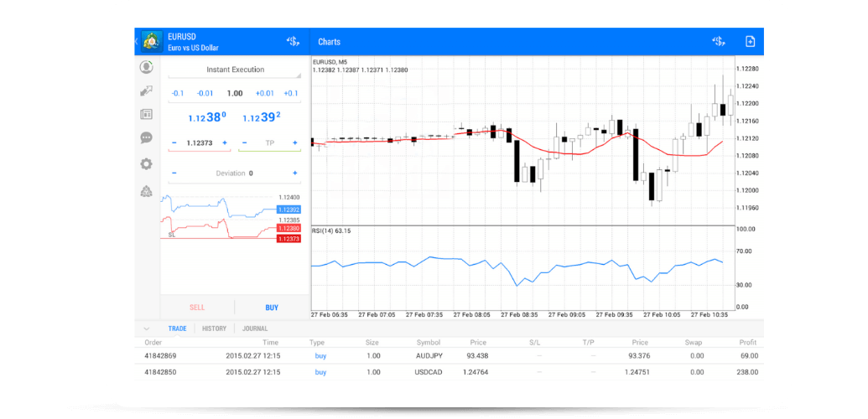Open the MetaTrader app logo menu

(x=151, y=42)
